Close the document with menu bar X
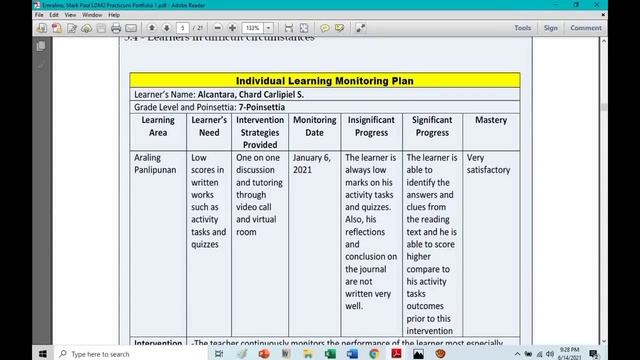This screenshot has width=640, height=360. click(x=603, y=15)
